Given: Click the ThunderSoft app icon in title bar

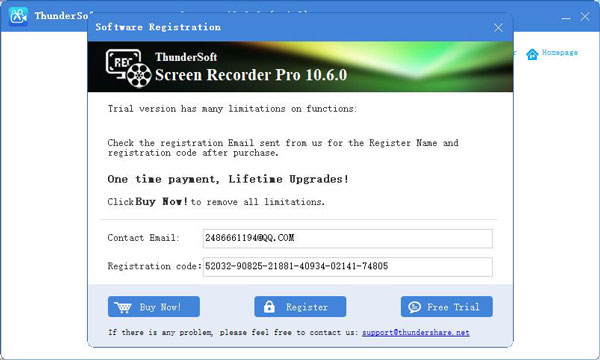Looking at the screenshot, I should (x=18, y=16).
